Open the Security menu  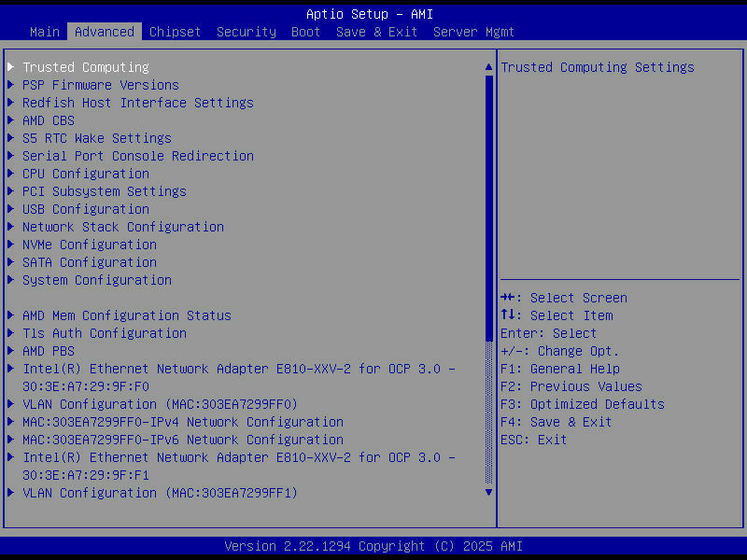(x=246, y=32)
